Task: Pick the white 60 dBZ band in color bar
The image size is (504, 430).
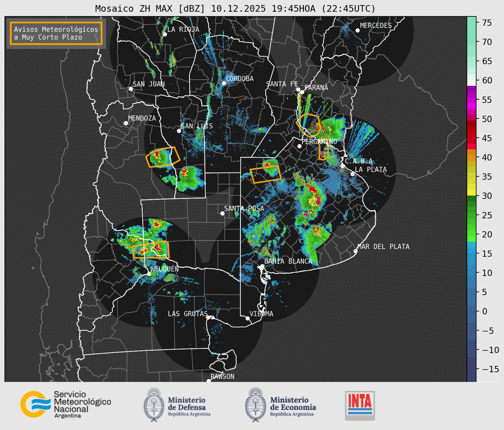Action: coord(471,83)
